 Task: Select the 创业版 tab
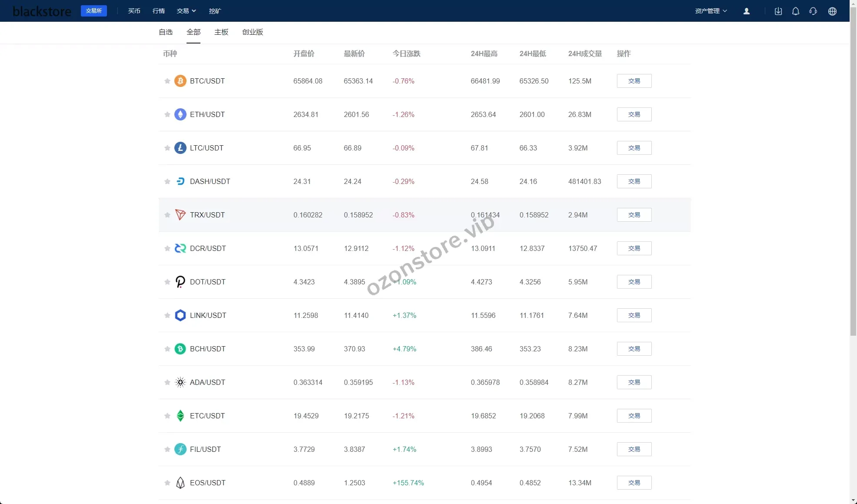[253, 32]
